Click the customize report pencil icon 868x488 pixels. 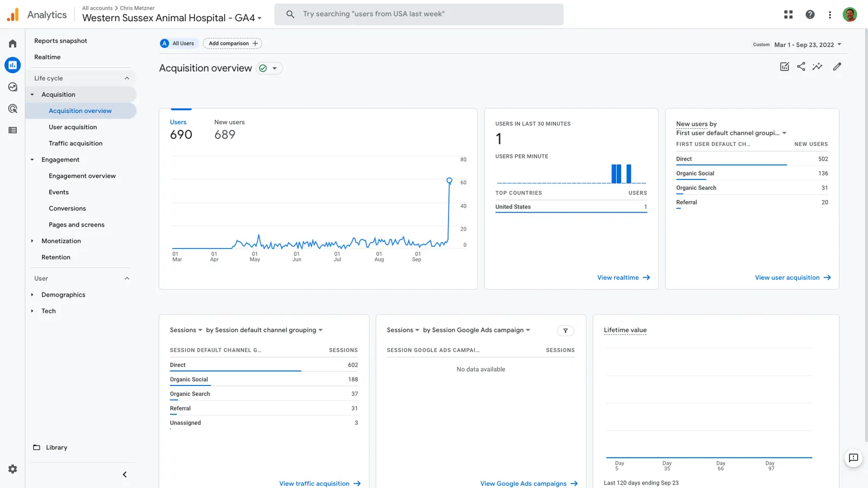(x=837, y=67)
